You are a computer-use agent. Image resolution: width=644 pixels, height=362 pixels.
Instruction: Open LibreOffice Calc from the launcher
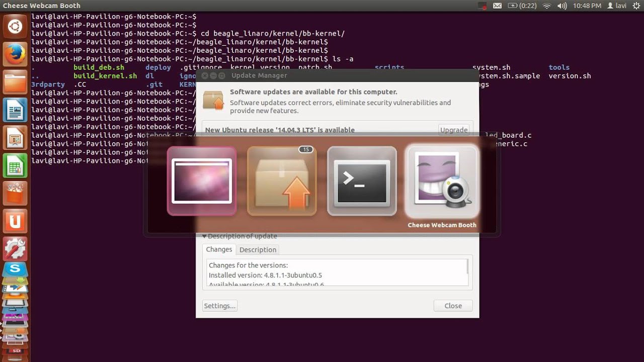pos(15,165)
